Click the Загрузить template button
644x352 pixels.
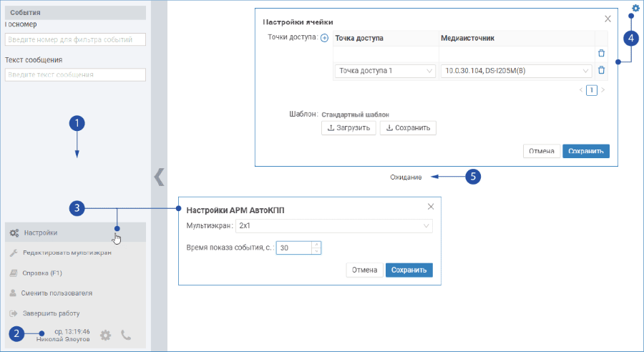pos(348,128)
